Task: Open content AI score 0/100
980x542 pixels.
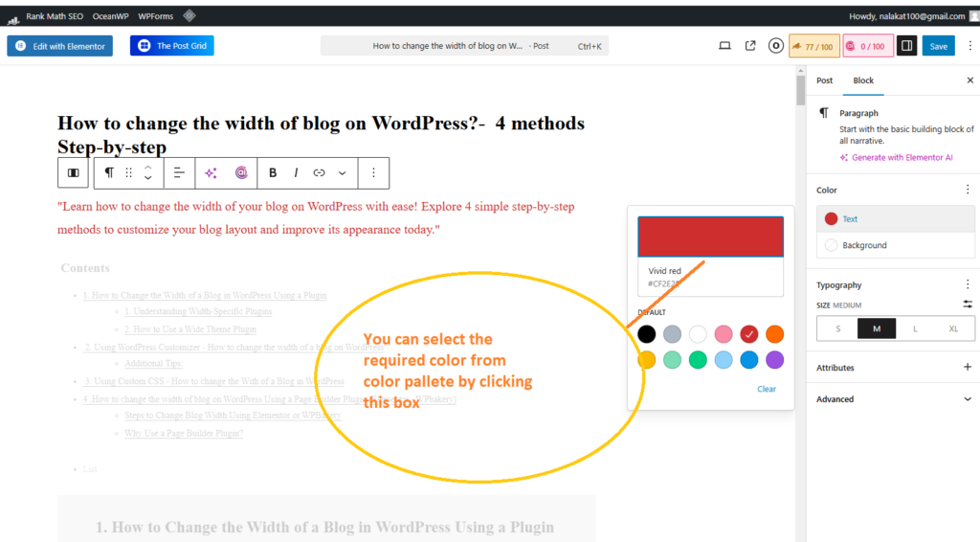Action: 867,46
